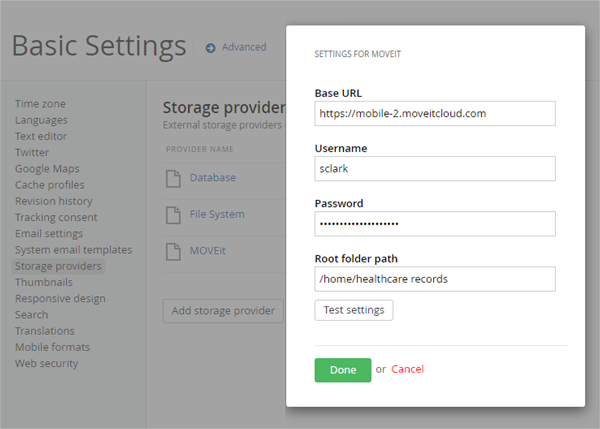Open the File System provider link
The height and width of the screenshot is (429, 600).
(217, 214)
